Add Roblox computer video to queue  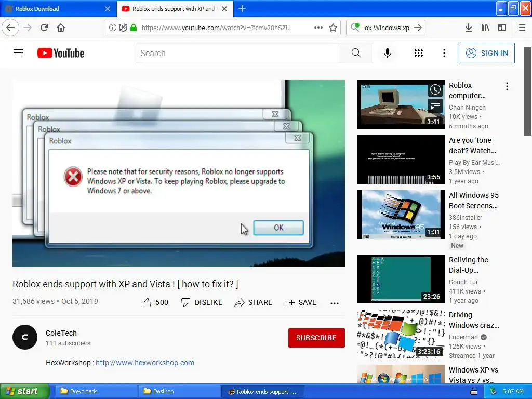(x=435, y=106)
